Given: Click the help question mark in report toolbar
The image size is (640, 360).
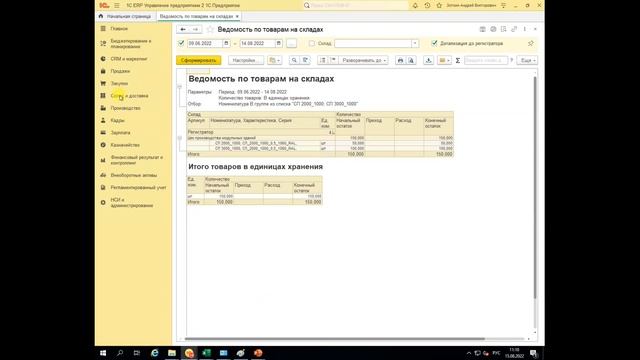Looking at the screenshot, I should [x=511, y=60].
